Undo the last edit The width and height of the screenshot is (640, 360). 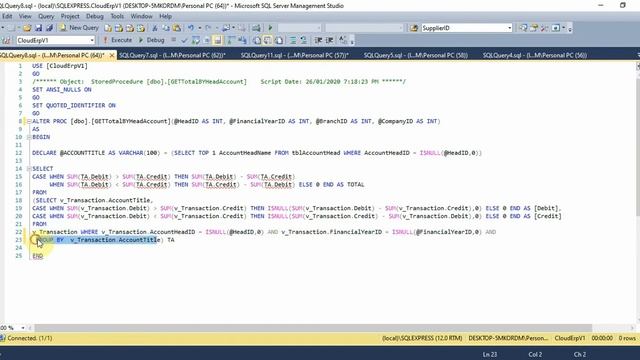191,28
